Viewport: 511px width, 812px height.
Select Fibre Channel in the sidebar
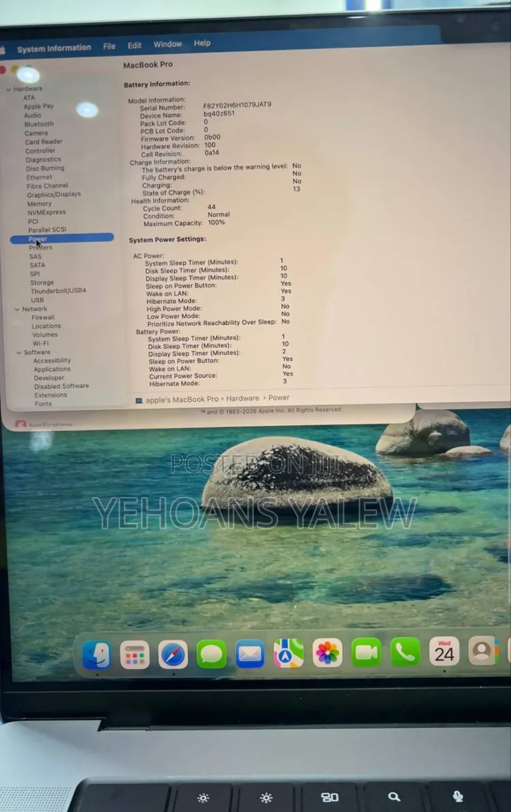click(x=47, y=186)
